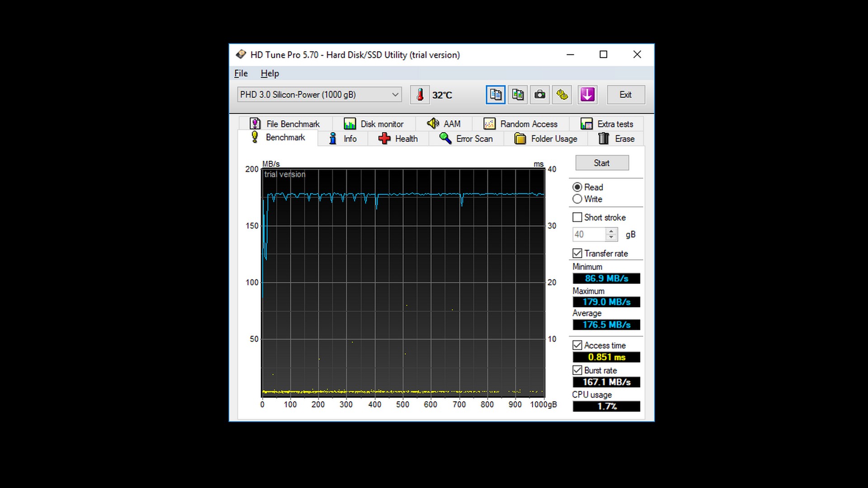Open the Erase tab

(x=616, y=139)
